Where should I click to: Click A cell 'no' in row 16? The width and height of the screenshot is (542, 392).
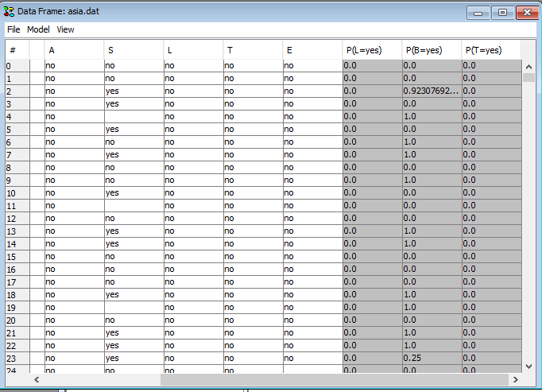pyautogui.click(x=75, y=270)
